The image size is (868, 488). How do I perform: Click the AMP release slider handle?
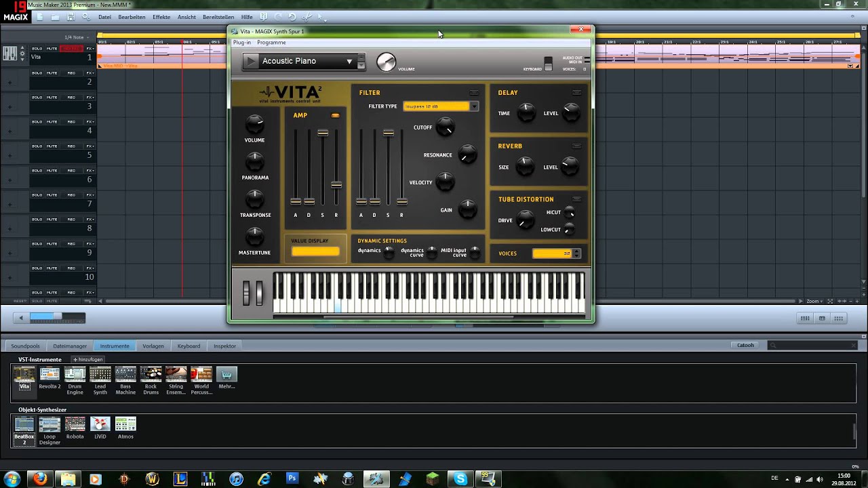tap(336, 184)
